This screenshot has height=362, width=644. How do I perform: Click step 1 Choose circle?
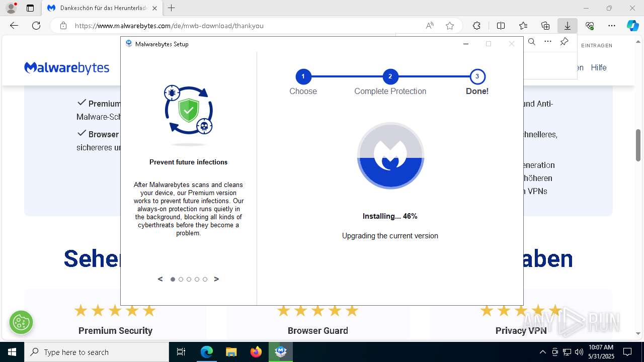click(303, 77)
